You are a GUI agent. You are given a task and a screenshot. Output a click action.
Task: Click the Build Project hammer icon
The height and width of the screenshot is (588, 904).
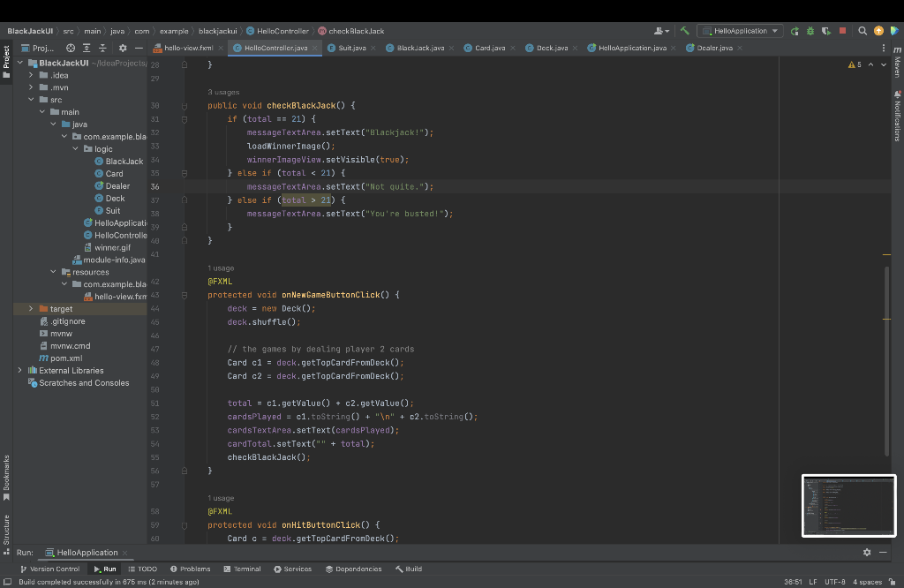[x=684, y=31]
